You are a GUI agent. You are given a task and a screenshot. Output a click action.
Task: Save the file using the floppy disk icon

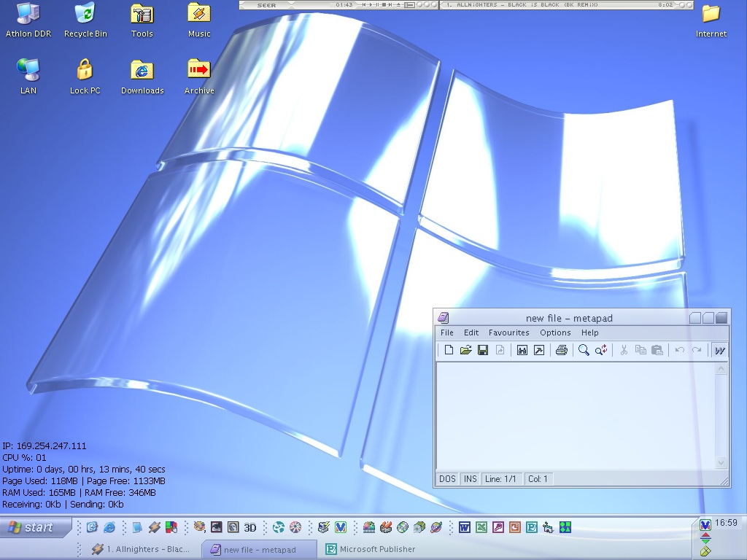click(x=482, y=351)
